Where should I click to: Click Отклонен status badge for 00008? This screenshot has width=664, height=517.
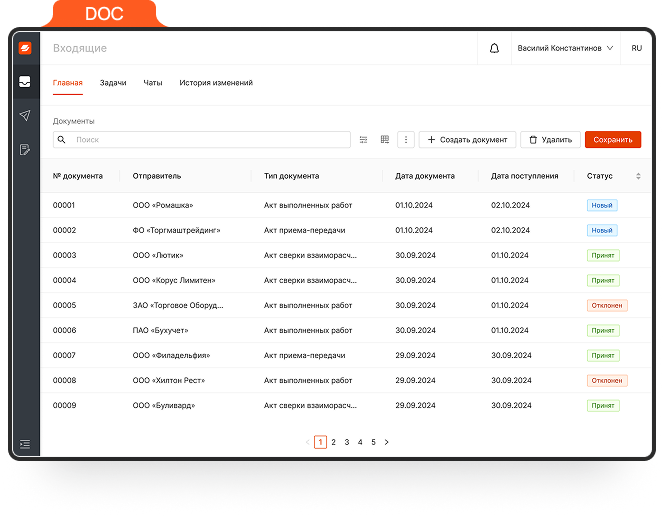click(x=607, y=380)
